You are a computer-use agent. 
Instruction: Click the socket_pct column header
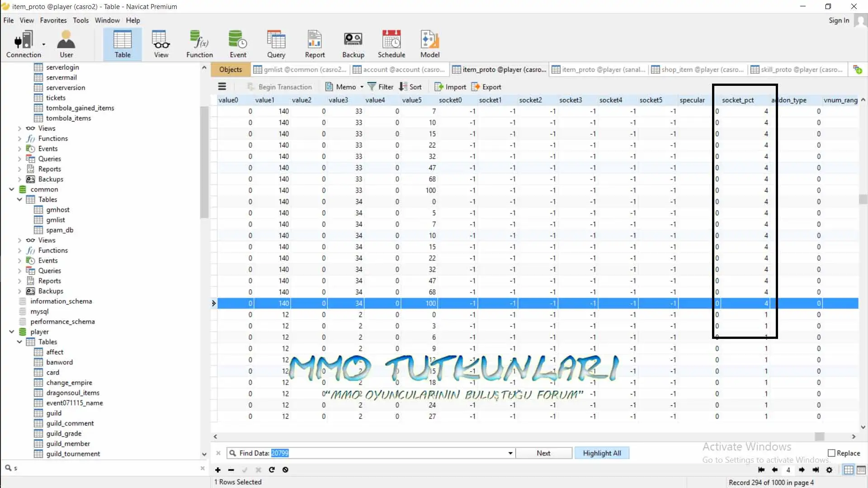coord(738,100)
